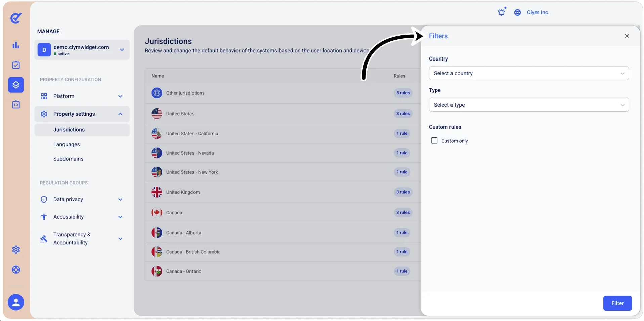Select the layers sidebar icon

coord(16,85)
